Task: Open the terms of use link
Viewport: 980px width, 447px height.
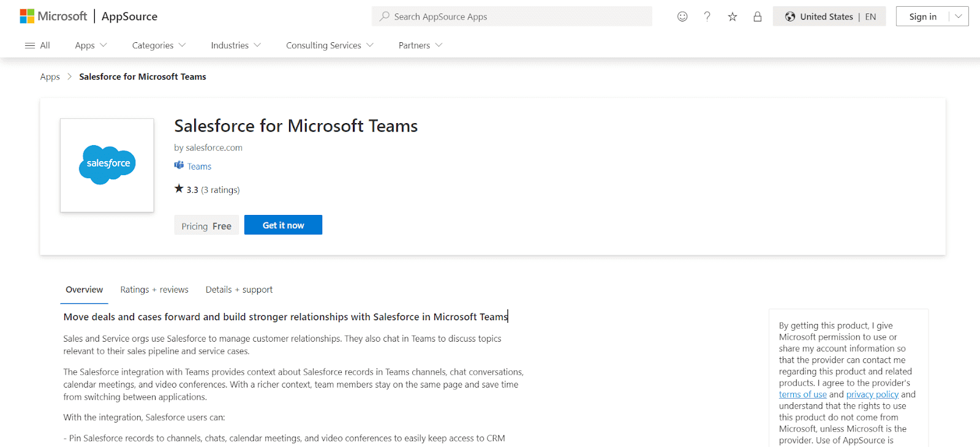Action: 803,394
